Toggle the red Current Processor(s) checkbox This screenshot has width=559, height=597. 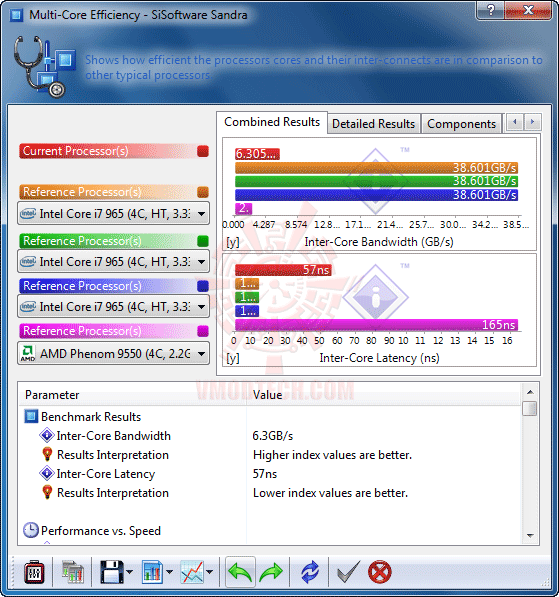click(203, 151)
